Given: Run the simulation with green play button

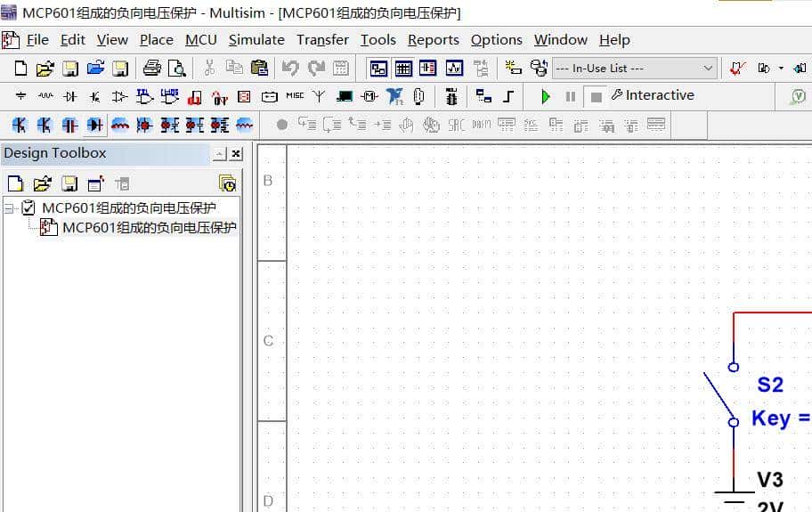Looking at the screenshot, I should 546,96.
